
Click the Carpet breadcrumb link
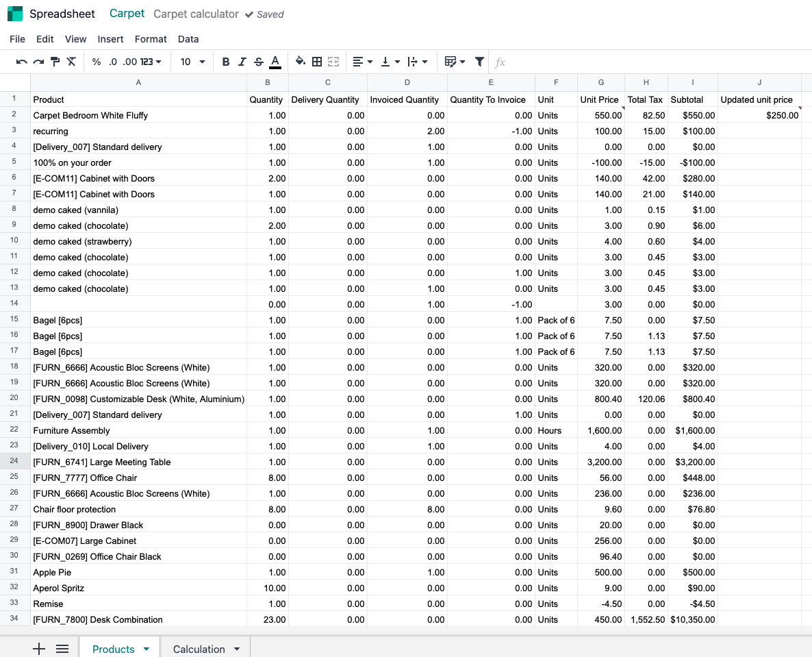pyautogui.click(x=127, y=14)
